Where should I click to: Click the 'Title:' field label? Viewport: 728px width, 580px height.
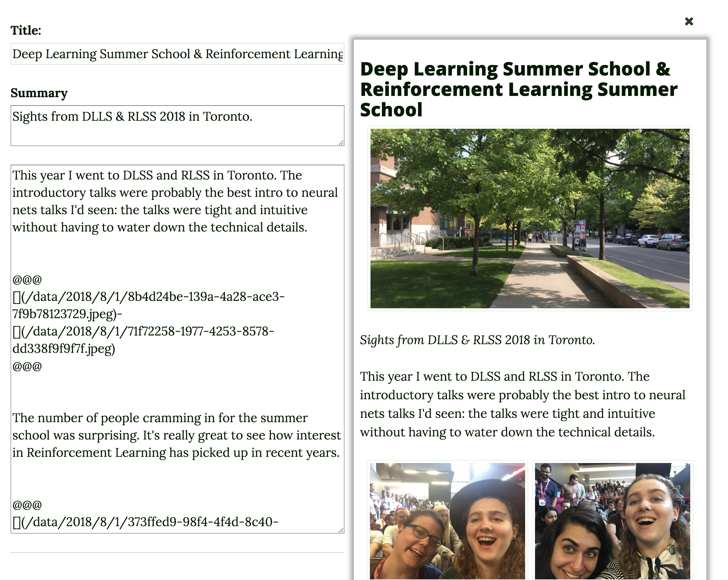[26, 30]
